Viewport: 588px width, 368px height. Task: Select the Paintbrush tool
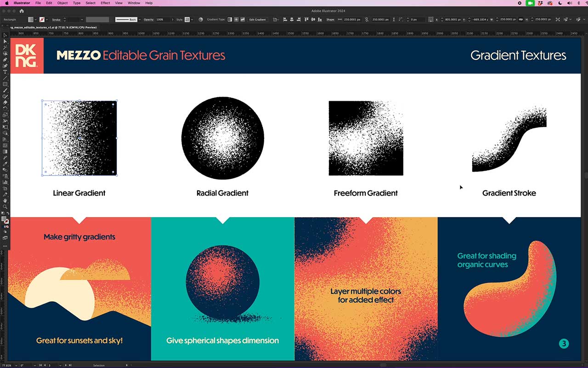coord(6,90)
